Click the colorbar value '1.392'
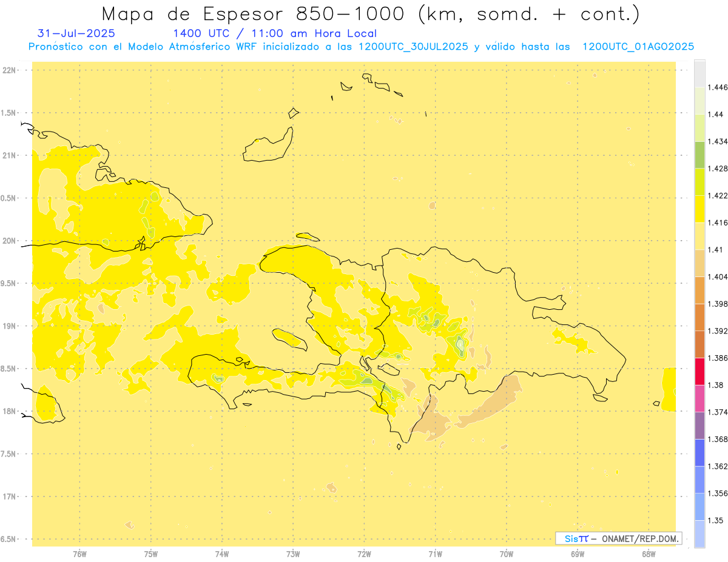The image size is (728, 562). point(718,331)
